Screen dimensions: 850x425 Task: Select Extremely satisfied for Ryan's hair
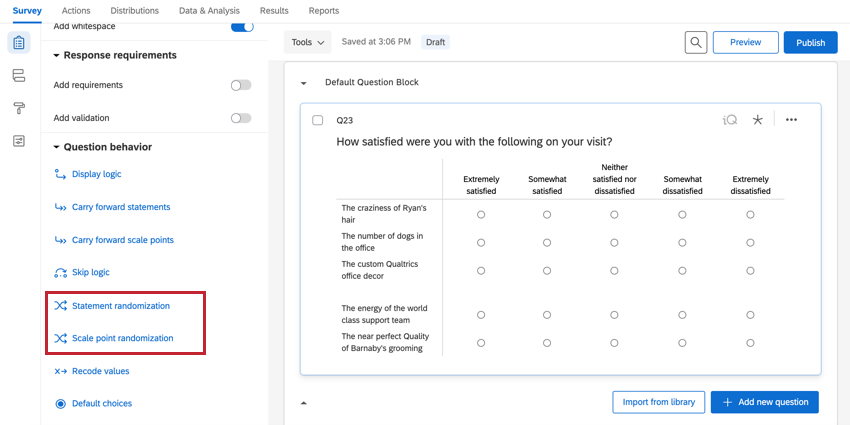tap(481, 214)
